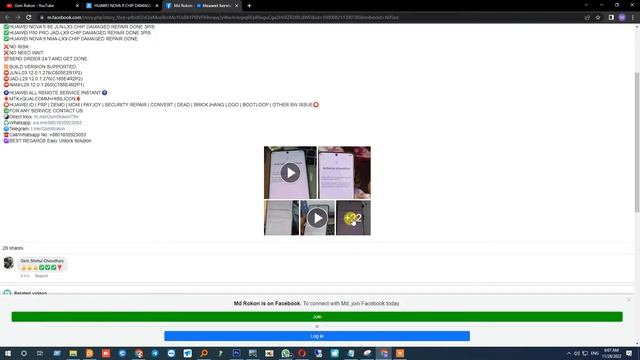The image size is (640, 360).
Task: Open Windows search circle on the taskbar
Action: 24,353
